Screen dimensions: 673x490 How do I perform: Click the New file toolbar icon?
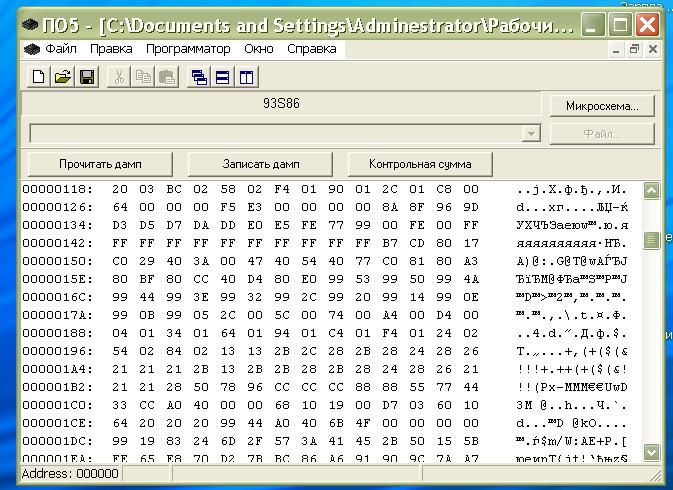coord(39,77)
